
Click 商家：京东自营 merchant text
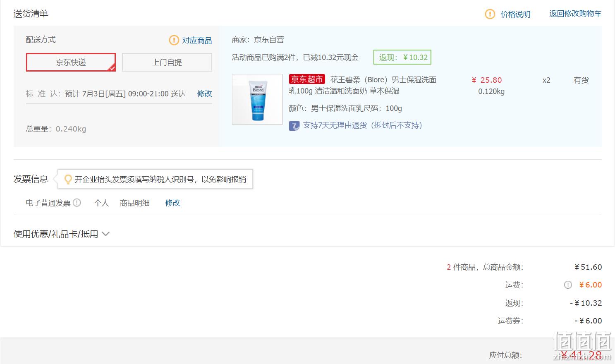tap(258, 40)
